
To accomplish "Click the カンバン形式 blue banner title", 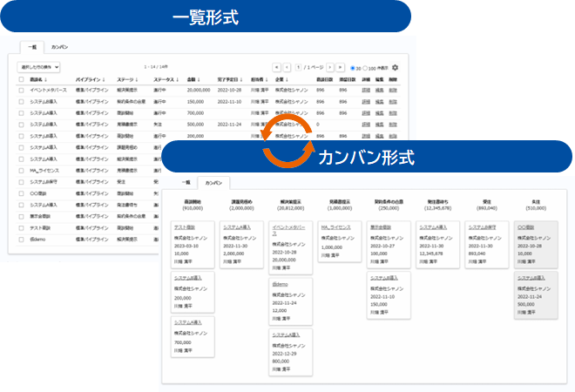I will (367, 158).
